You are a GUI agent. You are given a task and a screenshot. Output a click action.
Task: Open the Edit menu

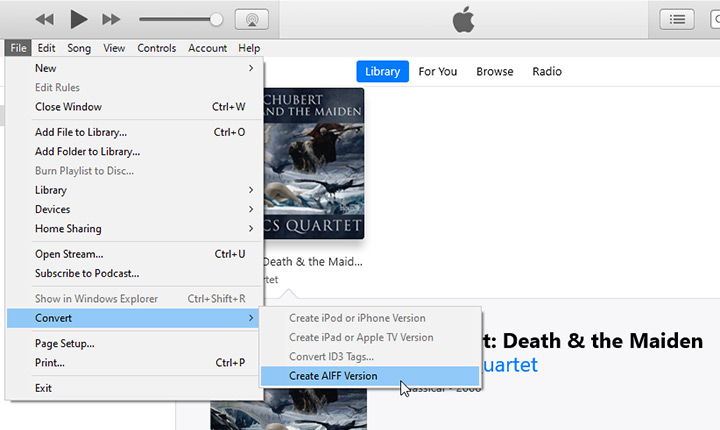(x=46, y=48)
